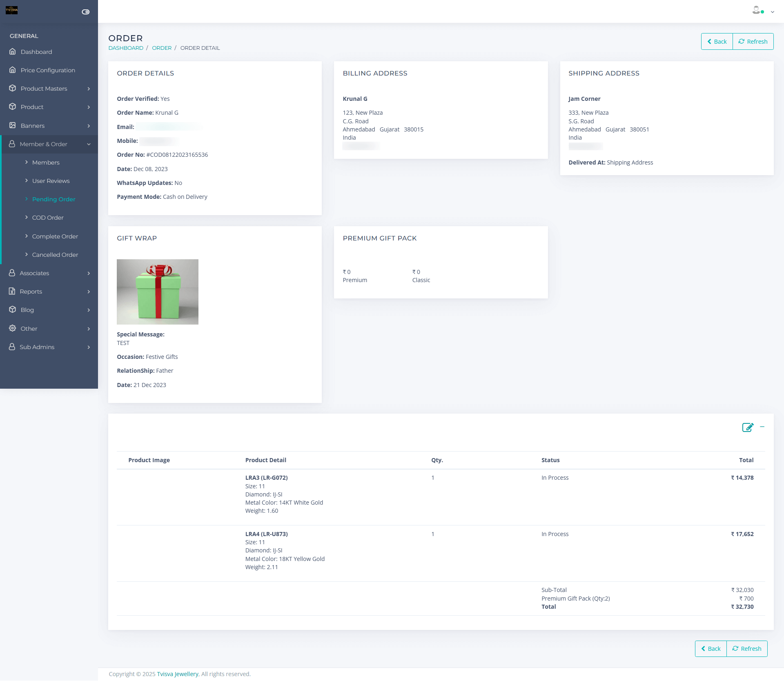The height and width of the screenshot is (681, 784).
Task: Expand the Product Masters submenu
Action: tap(89, 89)
